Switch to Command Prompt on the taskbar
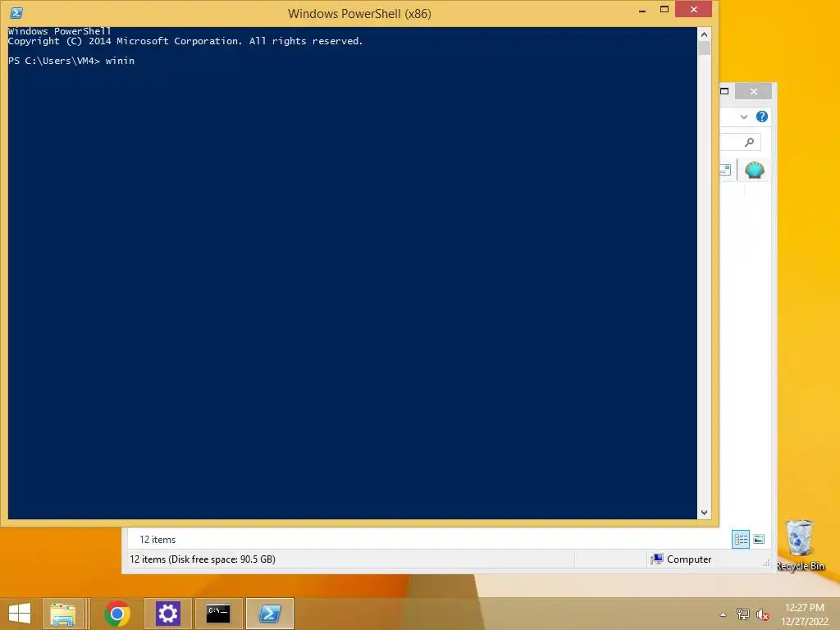 pyautogui.click(x=218, y=614)
